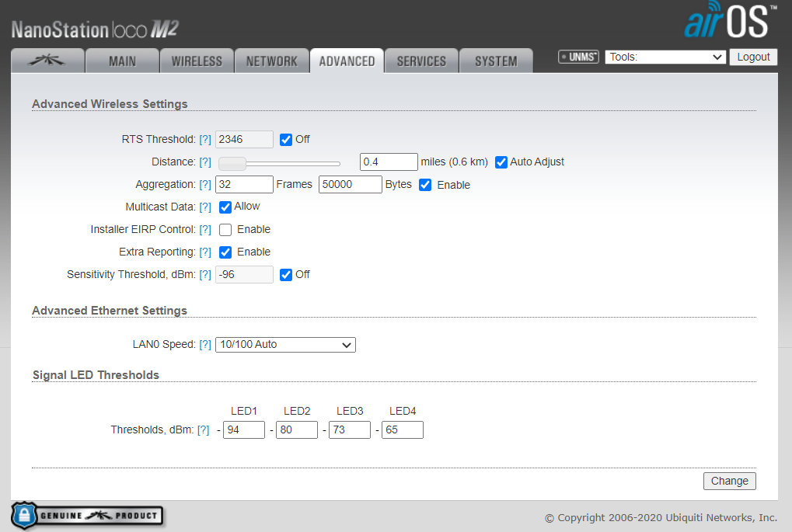Click the UNMS status badge
Viewport: 792px width, 532px height.
coord(578,57)
